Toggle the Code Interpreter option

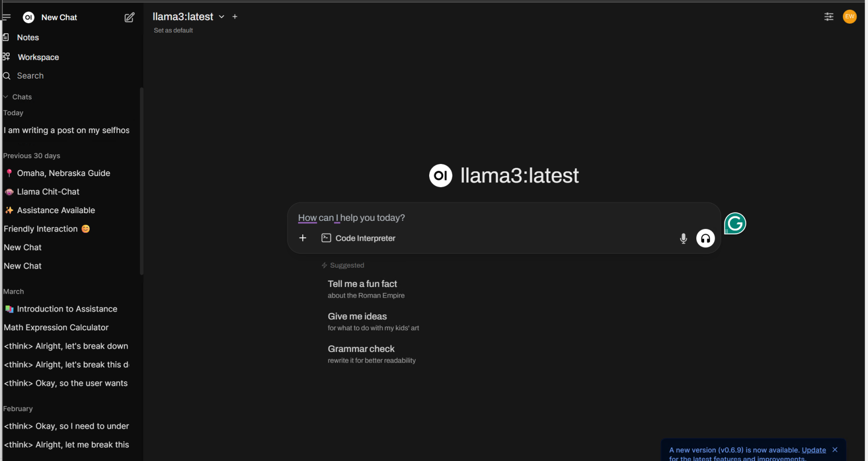coord(359,238)
